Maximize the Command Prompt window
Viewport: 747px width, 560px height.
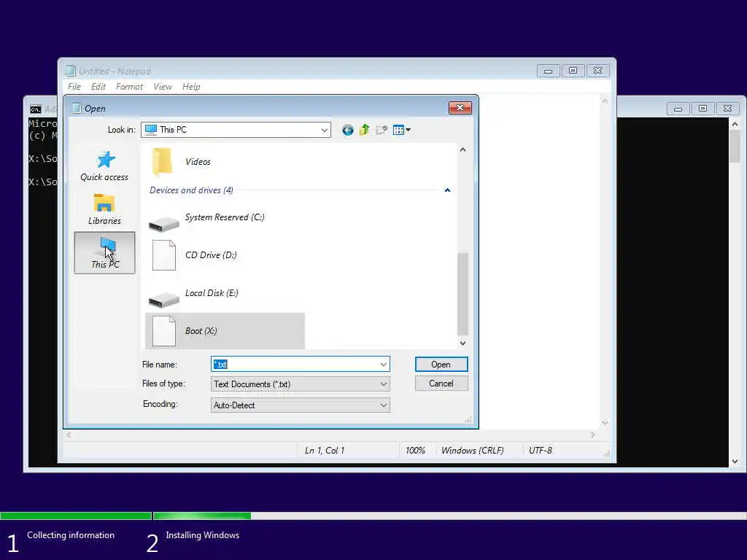(703, 109)
